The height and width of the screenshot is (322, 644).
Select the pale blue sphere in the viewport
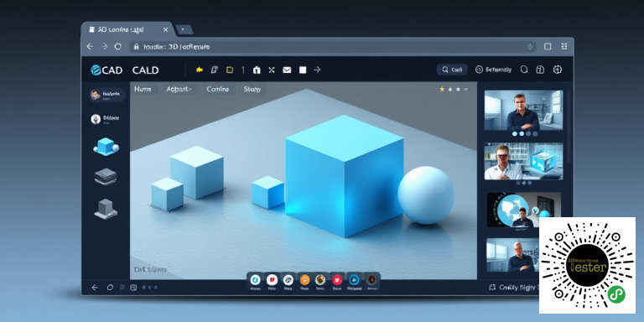point(426,195)
